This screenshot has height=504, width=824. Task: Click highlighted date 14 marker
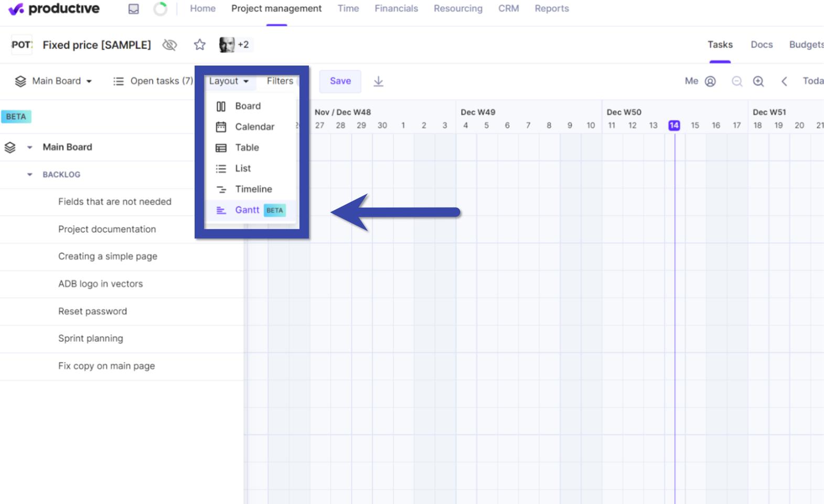[674, 125]
